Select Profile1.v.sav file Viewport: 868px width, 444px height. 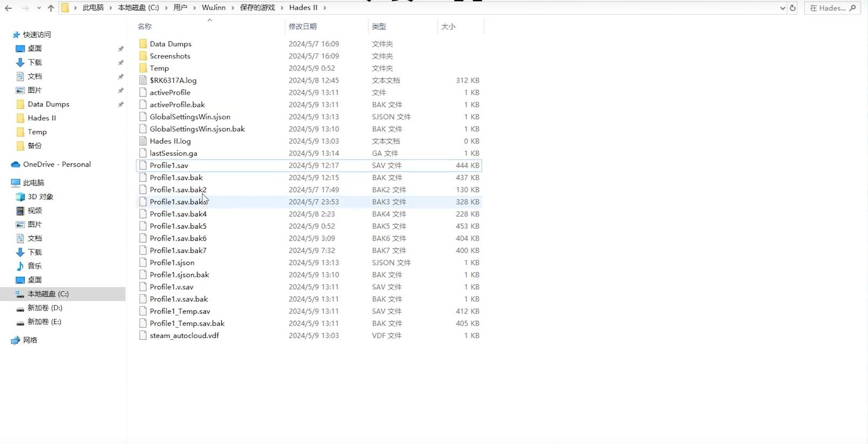pyautogui.click(x=172, y=286)
